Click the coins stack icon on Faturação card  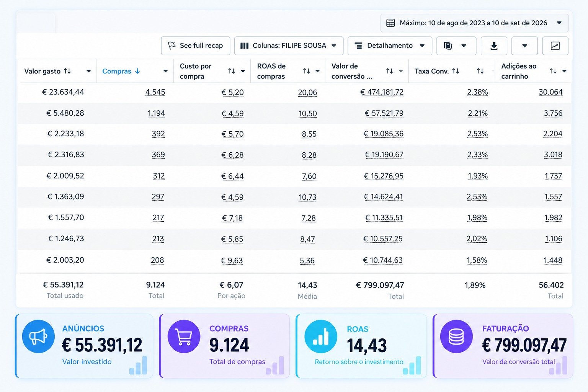pos(456,336)
